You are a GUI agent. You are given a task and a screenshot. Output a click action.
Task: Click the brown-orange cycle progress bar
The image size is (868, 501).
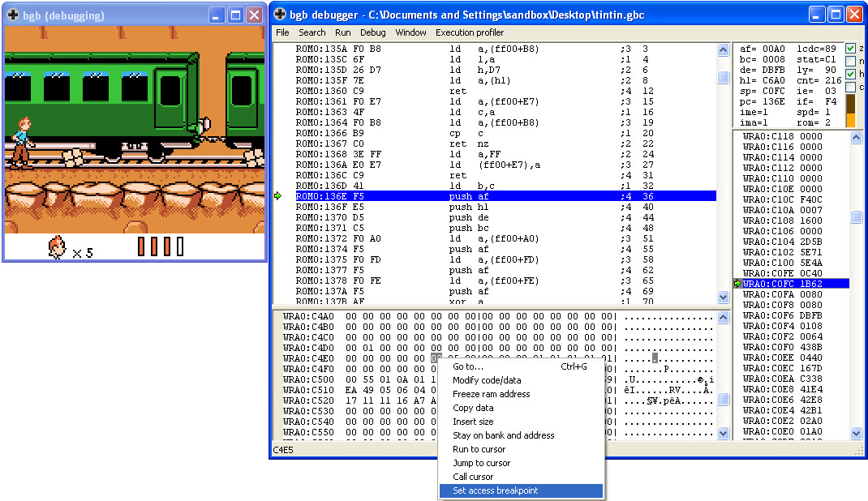(850, 110)
